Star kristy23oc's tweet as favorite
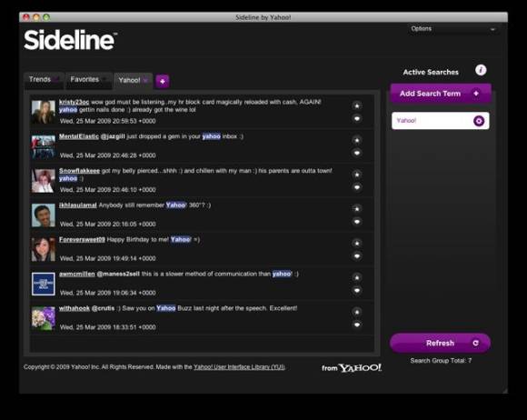Screen dimensions: 527x420 coord(357,106)
